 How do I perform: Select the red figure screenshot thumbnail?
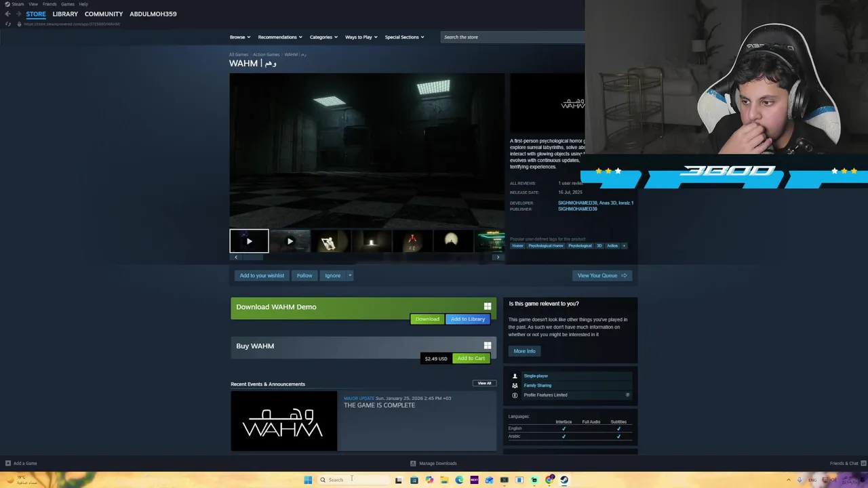412,241
